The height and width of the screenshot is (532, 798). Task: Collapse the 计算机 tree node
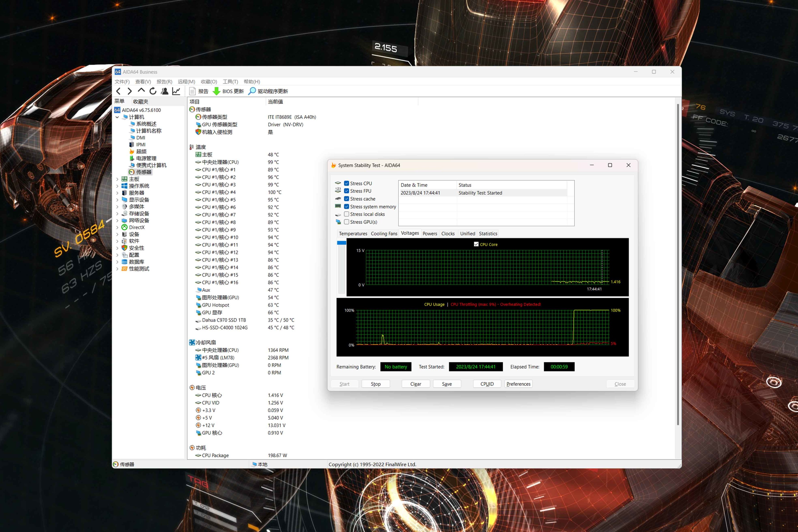tap(117, 117)
